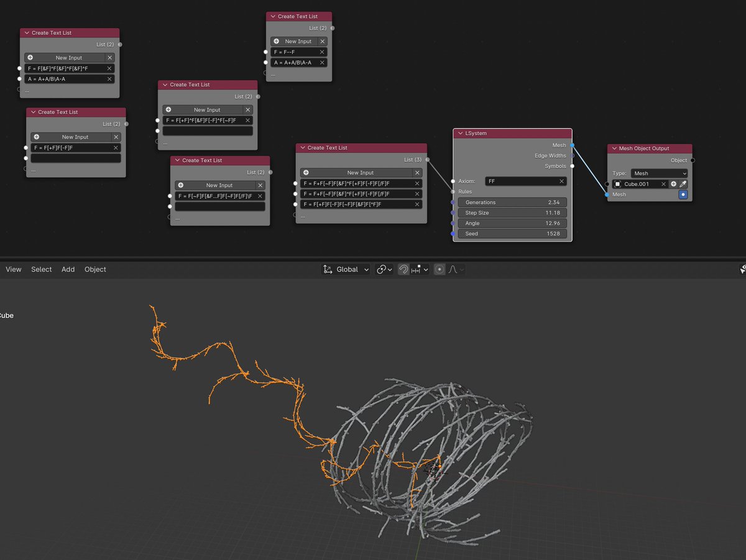Open the snapping options dropdown
Screen dimensions: 746x560
[x=420, y=269]
